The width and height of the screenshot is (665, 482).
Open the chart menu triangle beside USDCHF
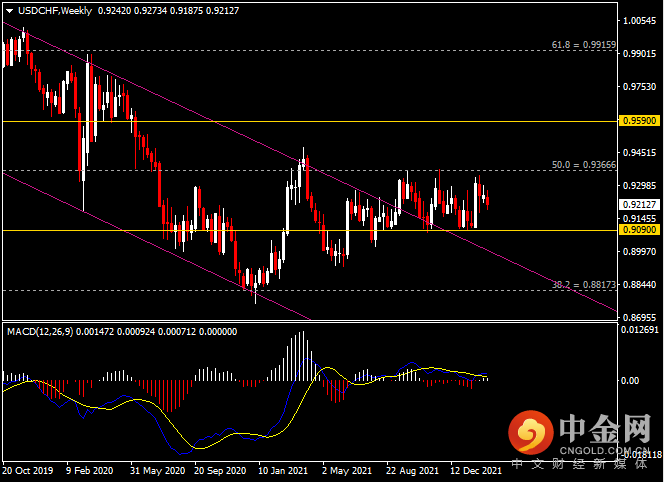click(x=9, y=11)
